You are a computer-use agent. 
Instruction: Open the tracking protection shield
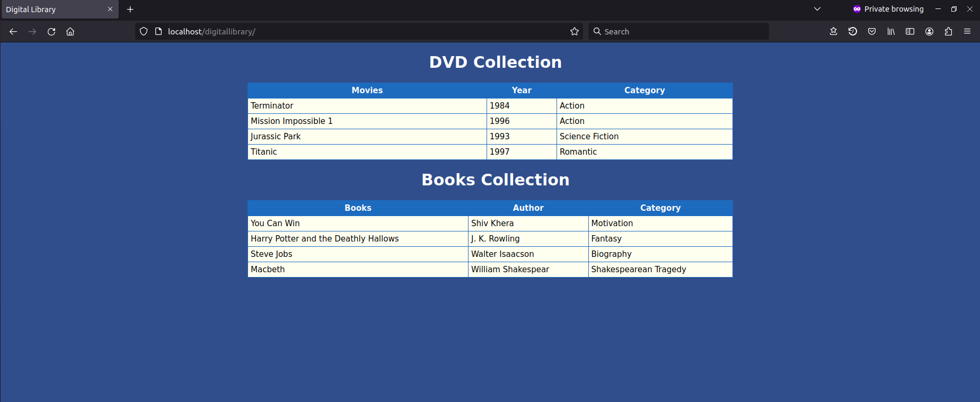(144, 32)
